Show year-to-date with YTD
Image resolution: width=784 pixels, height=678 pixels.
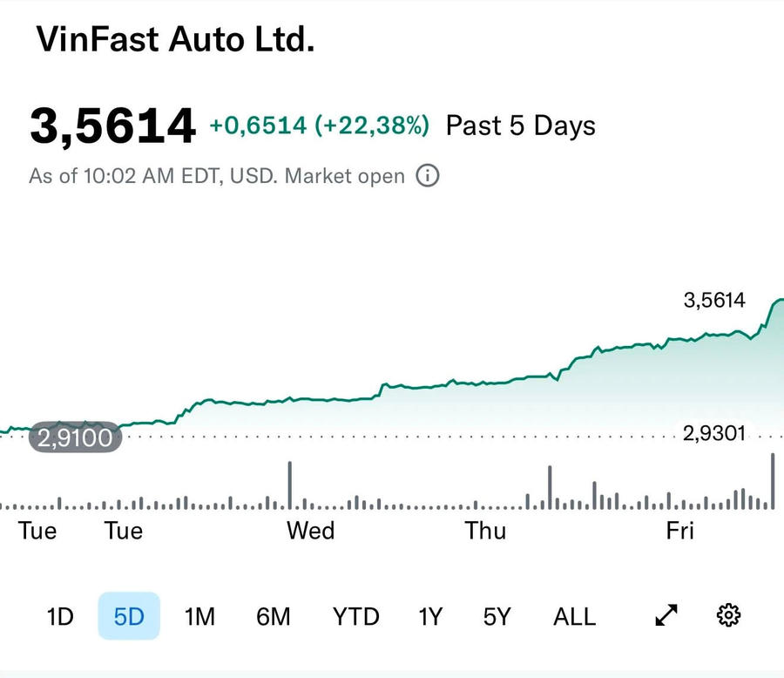click(x=356, y=617)
